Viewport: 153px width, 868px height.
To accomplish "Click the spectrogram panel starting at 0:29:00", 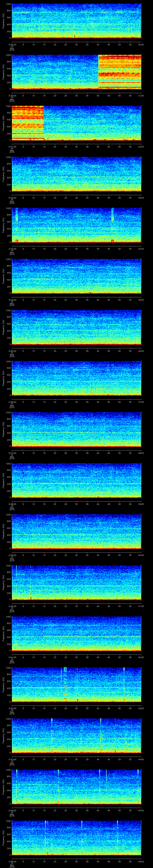I will coord(76,21).
